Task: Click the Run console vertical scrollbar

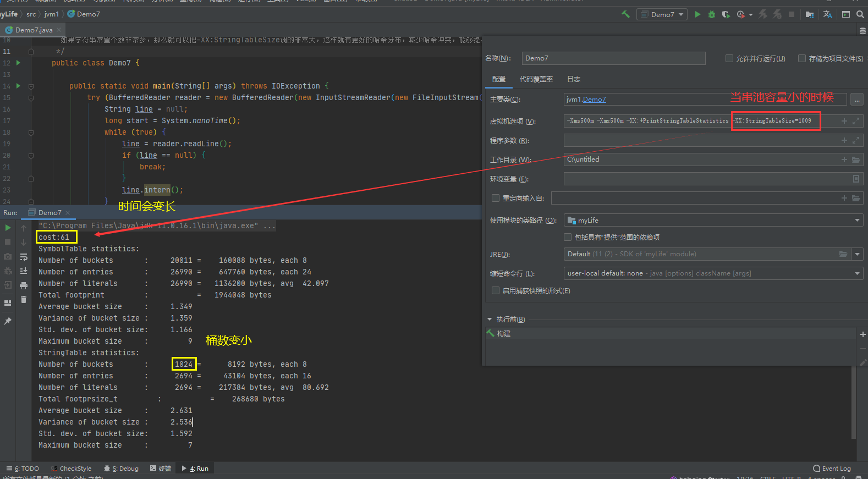Action: (x=854, y=403)
